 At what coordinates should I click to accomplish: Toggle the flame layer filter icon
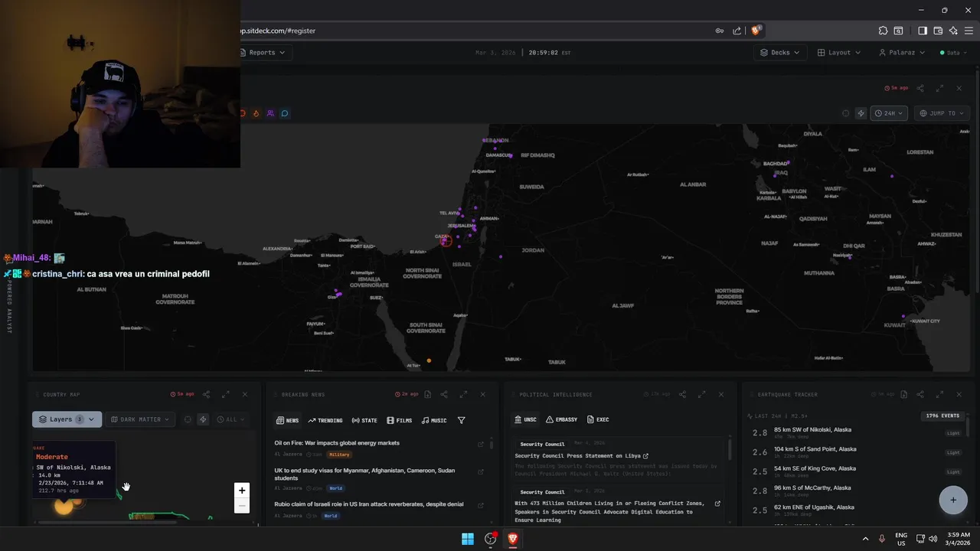256,113
